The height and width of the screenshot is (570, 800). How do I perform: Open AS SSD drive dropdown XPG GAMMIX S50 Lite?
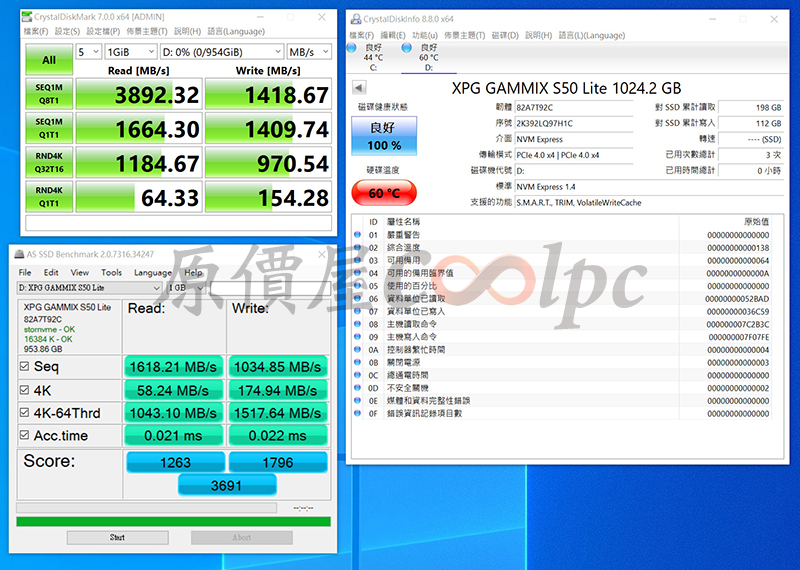click(x=89, y=288)
